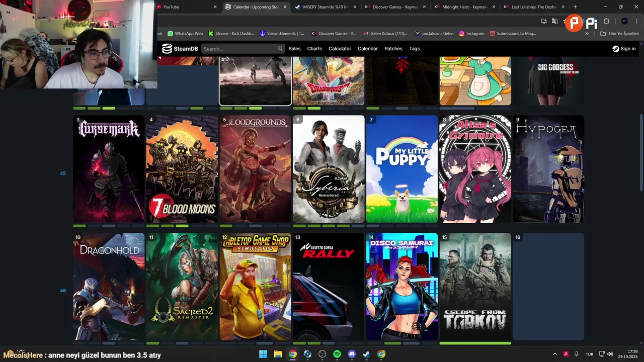The image size is (644, 362).
Task: Open Tags in the SteamDB nav
Action: pos(415,49)
